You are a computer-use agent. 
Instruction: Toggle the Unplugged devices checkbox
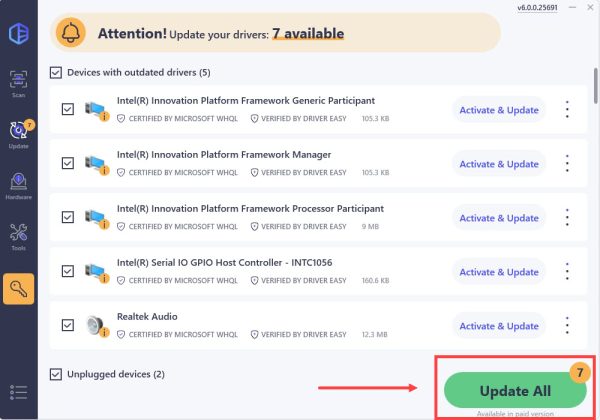(56, 374)
